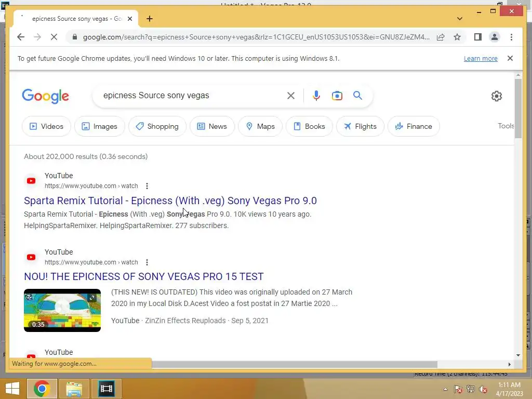This screenshot has height=399, width=532.
Task: Play the 0:35 video thumbnail
Action: [x=62, y=310]
